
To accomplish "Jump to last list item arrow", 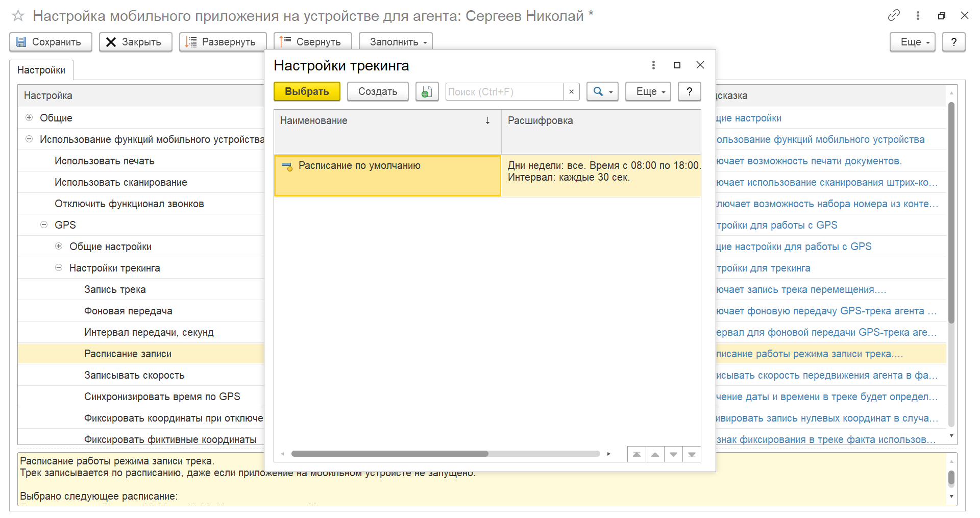I will tap(692, 454).
